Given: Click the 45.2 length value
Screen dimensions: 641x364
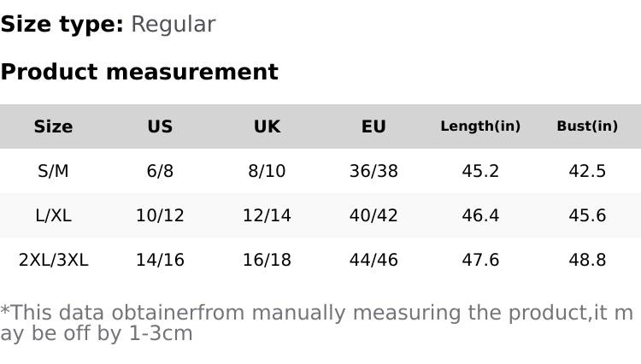Looking at the screenshot, I should [480, 171].
